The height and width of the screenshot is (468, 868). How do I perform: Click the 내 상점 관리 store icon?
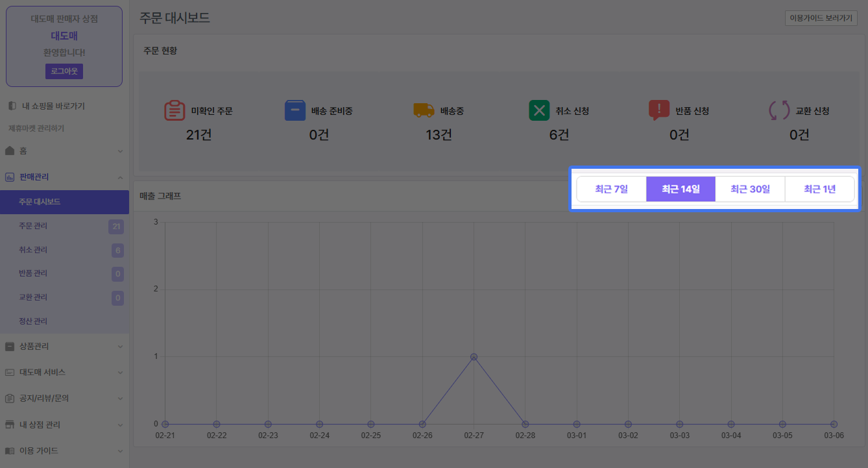(10, 425)
